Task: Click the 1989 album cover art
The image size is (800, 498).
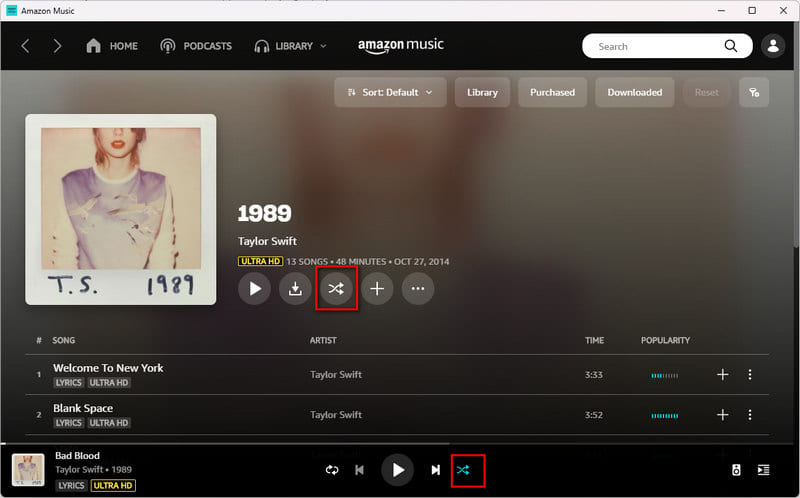Action: pos(121,209)
